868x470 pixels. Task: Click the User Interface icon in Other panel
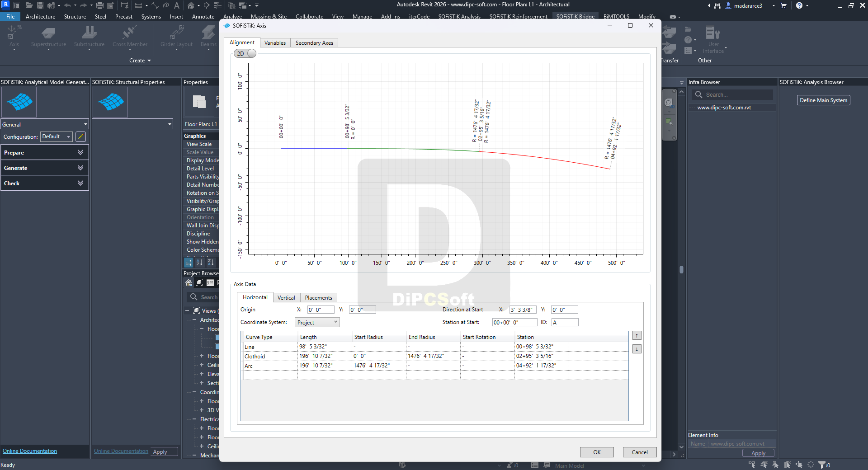click(x=713, y=33)
